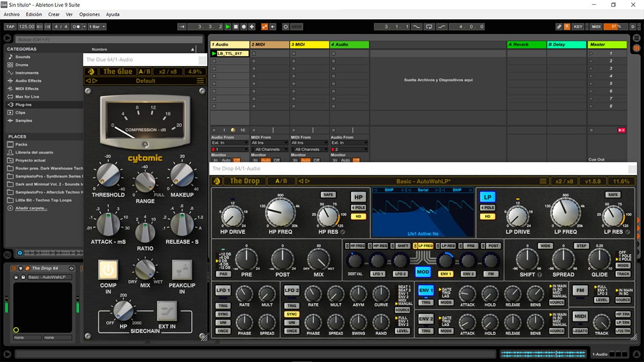The width and height of the screenshot is (644, 362).
Task: Toggle The Glue sidechain EXT IN button
Action: 167,311
